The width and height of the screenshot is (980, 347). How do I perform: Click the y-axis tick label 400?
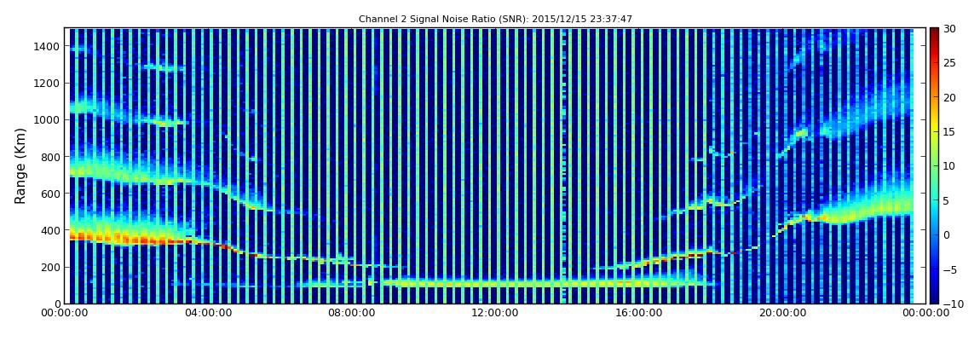tap(50, 231)
